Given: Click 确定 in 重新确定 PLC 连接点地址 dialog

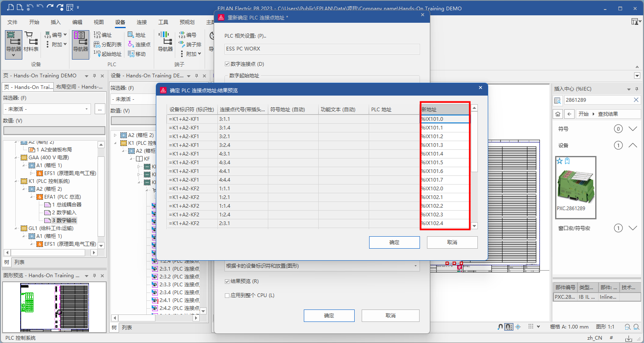Looking at the screenshot, I should (x=329, y=316).
